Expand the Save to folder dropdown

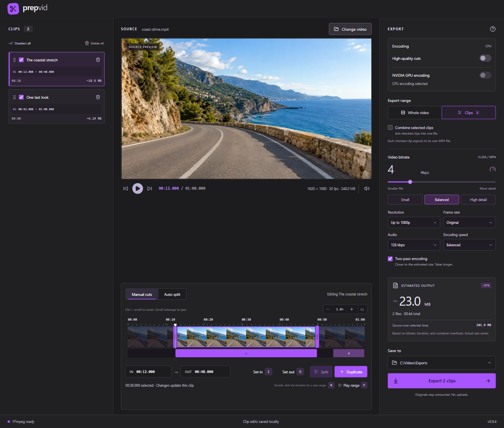click(x=442, y=363)
